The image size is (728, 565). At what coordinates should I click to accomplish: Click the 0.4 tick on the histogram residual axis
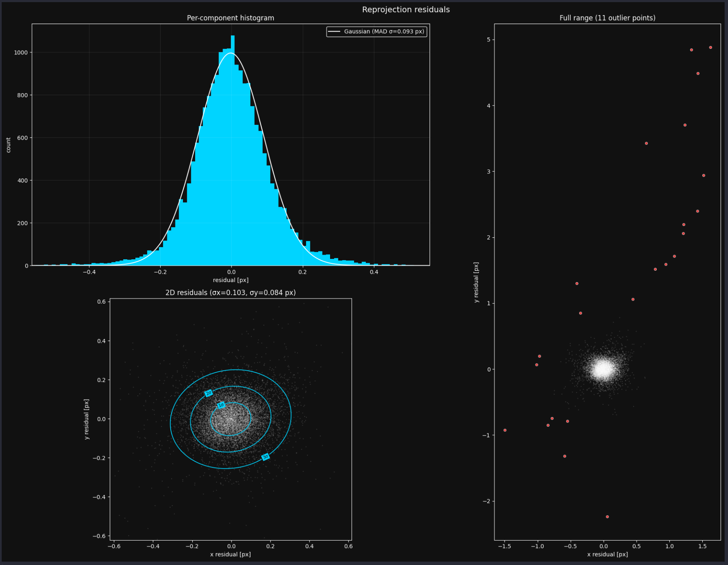coord(374,272)
